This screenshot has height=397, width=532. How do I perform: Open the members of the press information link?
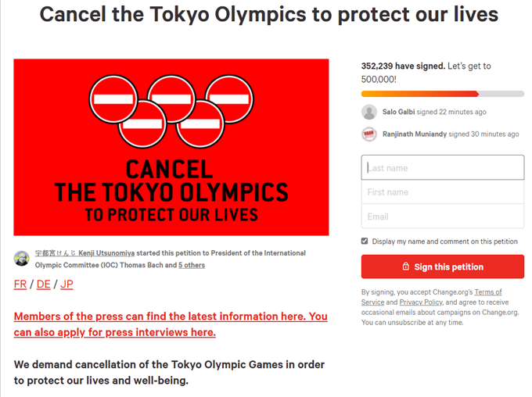coord(170,324)
